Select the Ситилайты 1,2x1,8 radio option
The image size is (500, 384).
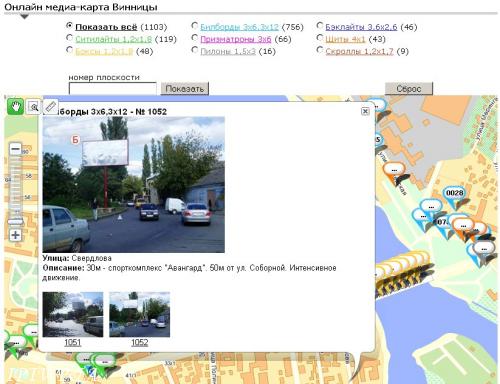[x=69, y=37]
